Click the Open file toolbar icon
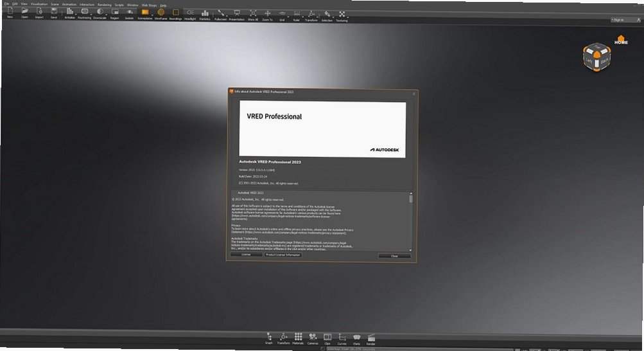Image resolution: width=644 pixels, height=351 pixels. click(x=24, y=12)
